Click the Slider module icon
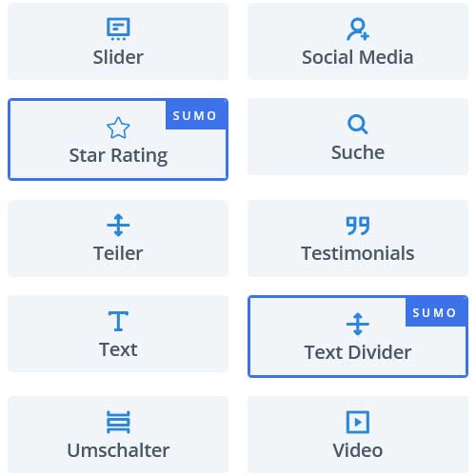Image resolution: width=476 pixels, height=476 pixels. click(118, 30)
